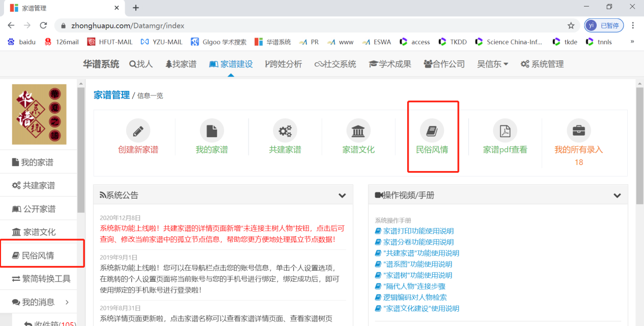Open the 家谱文化 building icon
This screenshot has width=644, height=326.
358,131
